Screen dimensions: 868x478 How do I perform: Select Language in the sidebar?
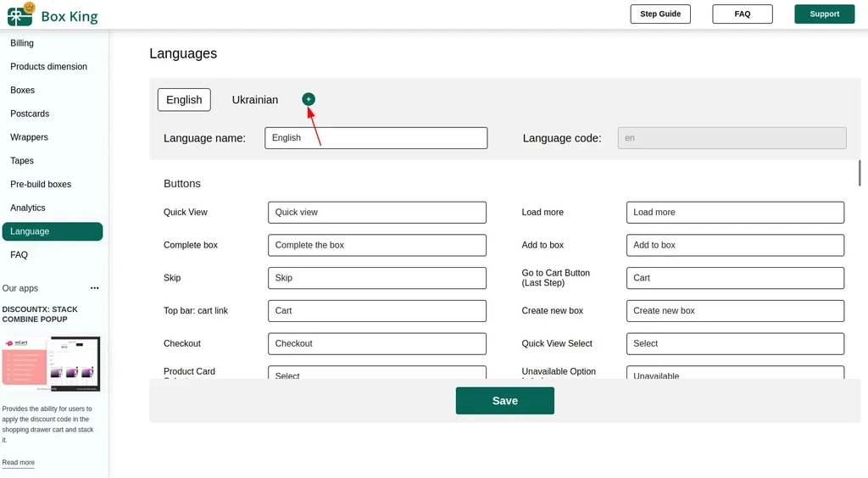click(53, 231)
